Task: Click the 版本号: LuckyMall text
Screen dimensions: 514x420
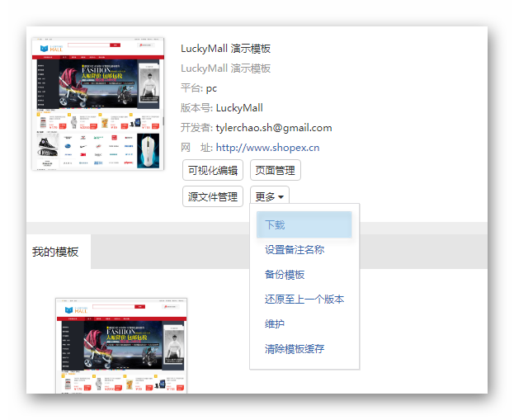Action: click(222, 108)
